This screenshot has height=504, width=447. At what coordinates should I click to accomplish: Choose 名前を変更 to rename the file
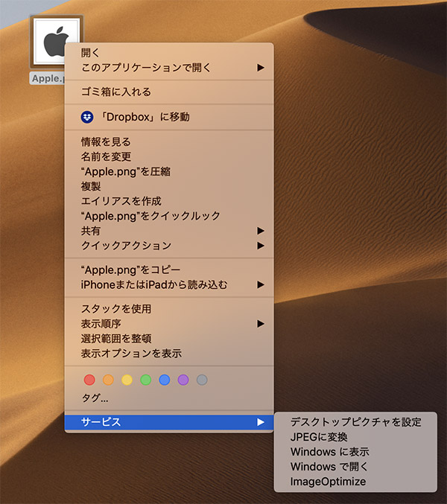169,156
